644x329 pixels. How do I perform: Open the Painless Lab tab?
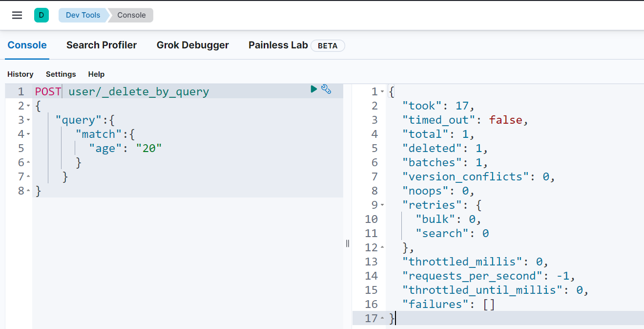[x=278, y=45]
